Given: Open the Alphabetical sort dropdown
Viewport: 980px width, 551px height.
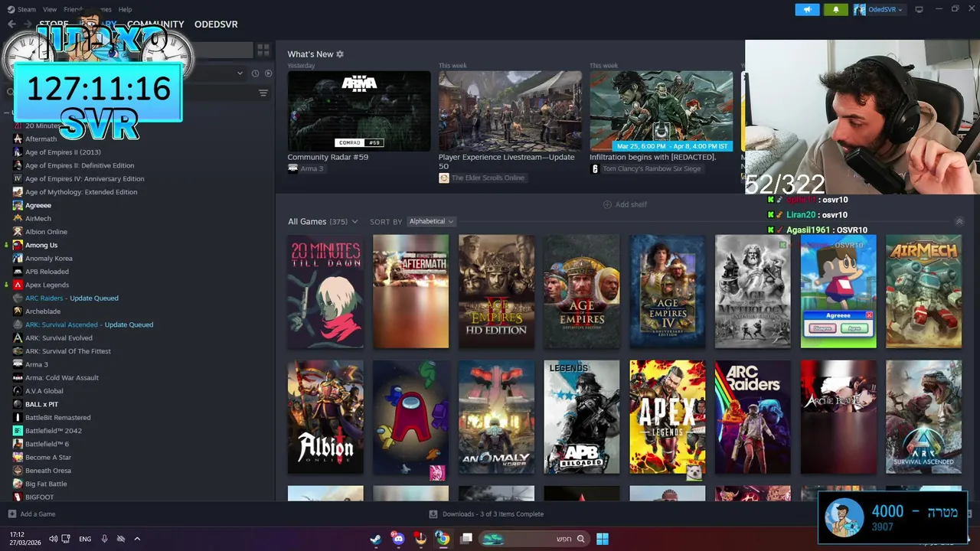Looking at the screenshot, I should click(432, 221).
